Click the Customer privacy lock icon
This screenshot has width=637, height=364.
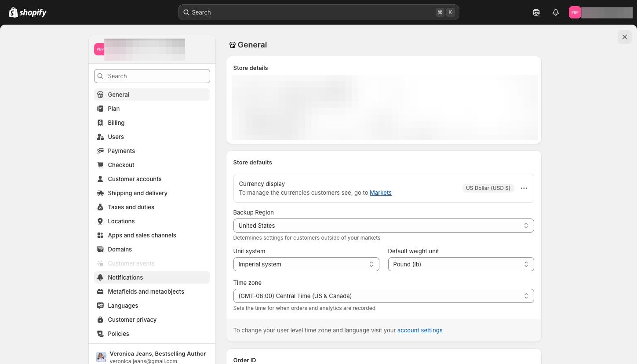point(100,320)
